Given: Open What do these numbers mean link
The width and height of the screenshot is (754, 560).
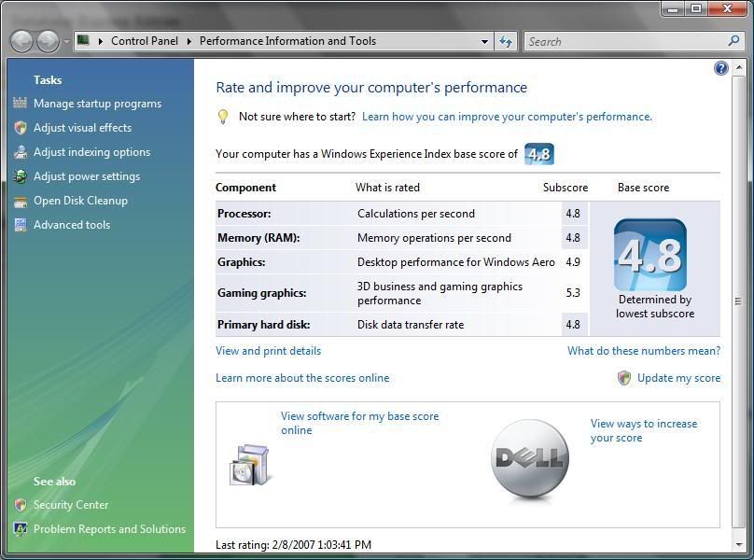Looking at the screenshot, I should tap(643, 351).
